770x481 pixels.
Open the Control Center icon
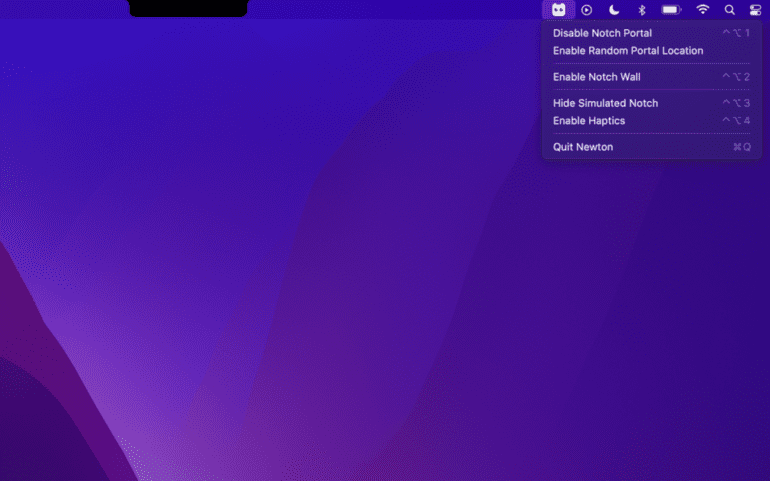(755, 9)
